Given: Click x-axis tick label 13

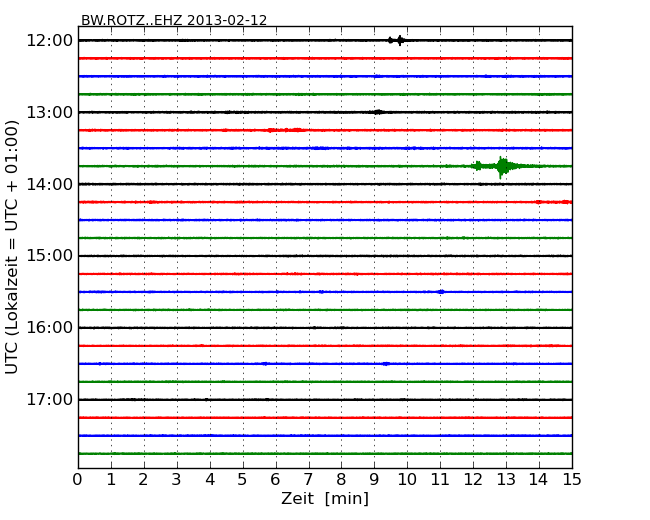Looking at the screenshot, I should coord(506,480).
